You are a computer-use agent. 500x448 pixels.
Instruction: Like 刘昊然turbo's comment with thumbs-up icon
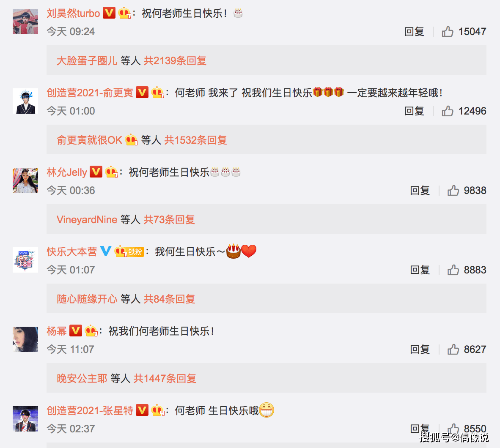coord(448,32)
